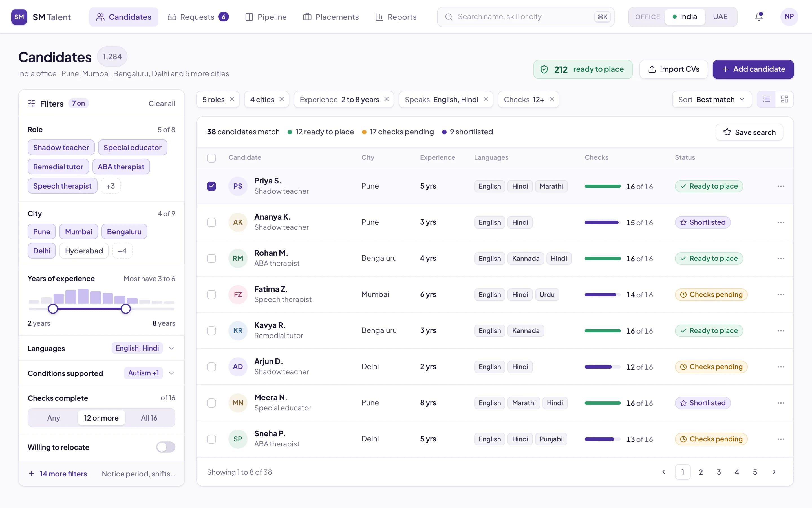Uncheck Priya S. row checkbox

pos(211,186)
